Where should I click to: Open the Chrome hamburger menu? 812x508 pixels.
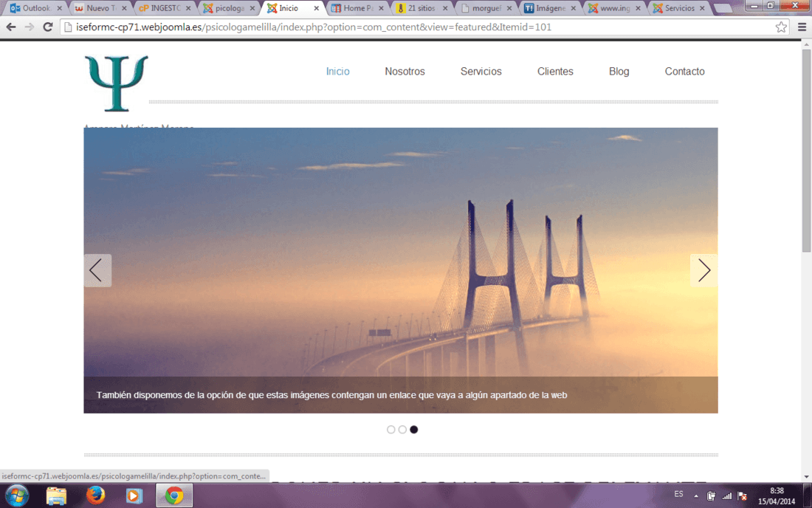(802, 27)
